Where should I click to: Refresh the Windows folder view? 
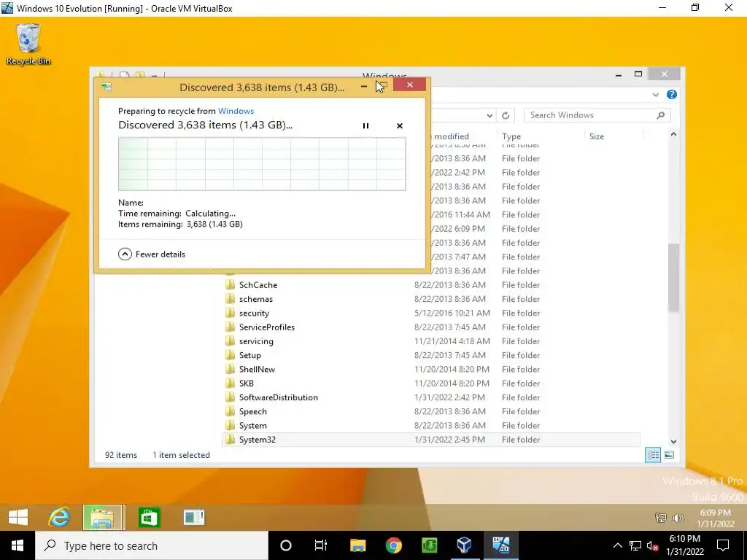[x=506, y=115]
